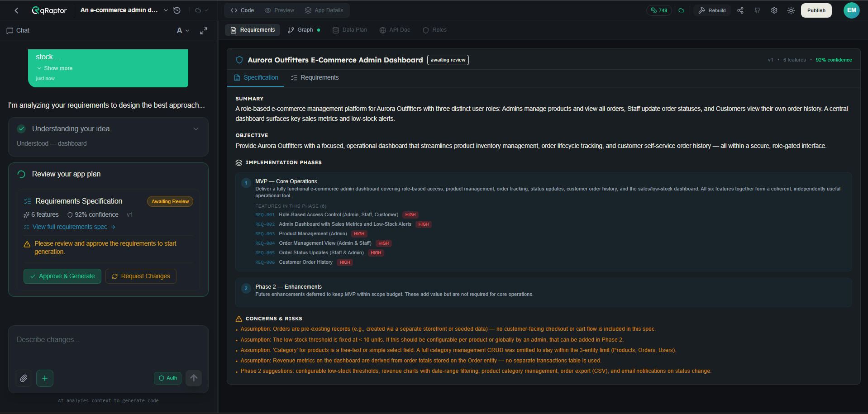Click the Implementation Phases layers icon
Image resolution: width=868 pixels, height=414 pixels.
click(239, 162)
